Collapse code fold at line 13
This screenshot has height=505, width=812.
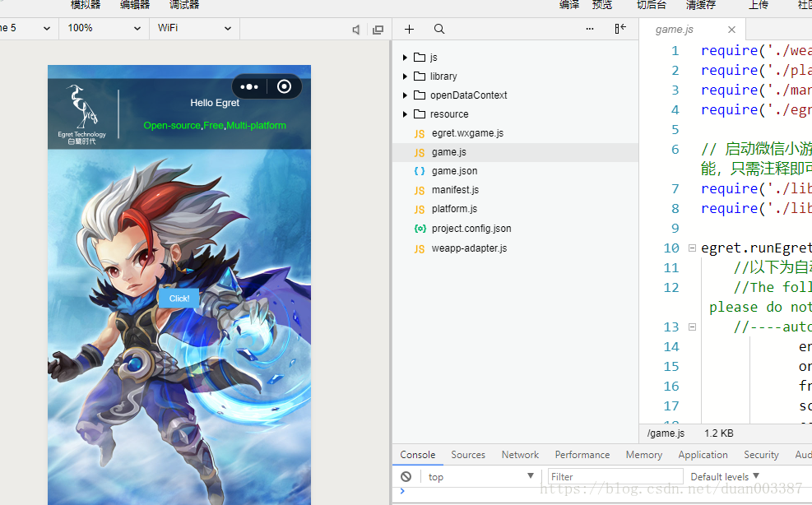click(692, 327)
